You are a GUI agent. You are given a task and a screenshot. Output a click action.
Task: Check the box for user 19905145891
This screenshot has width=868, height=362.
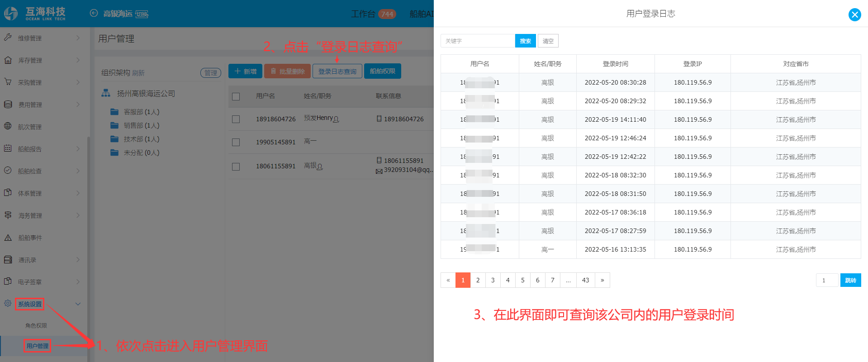coord(236,142)
